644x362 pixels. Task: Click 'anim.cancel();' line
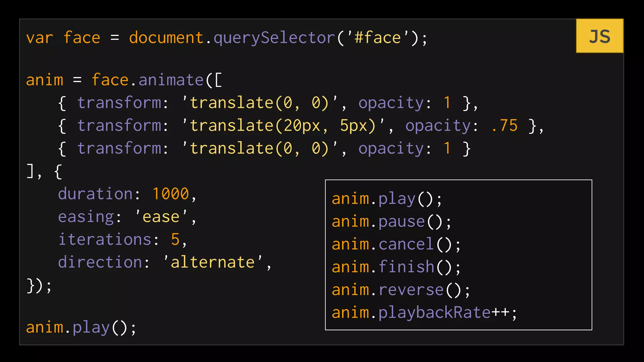pyautogui.click(x=396, y=244)
